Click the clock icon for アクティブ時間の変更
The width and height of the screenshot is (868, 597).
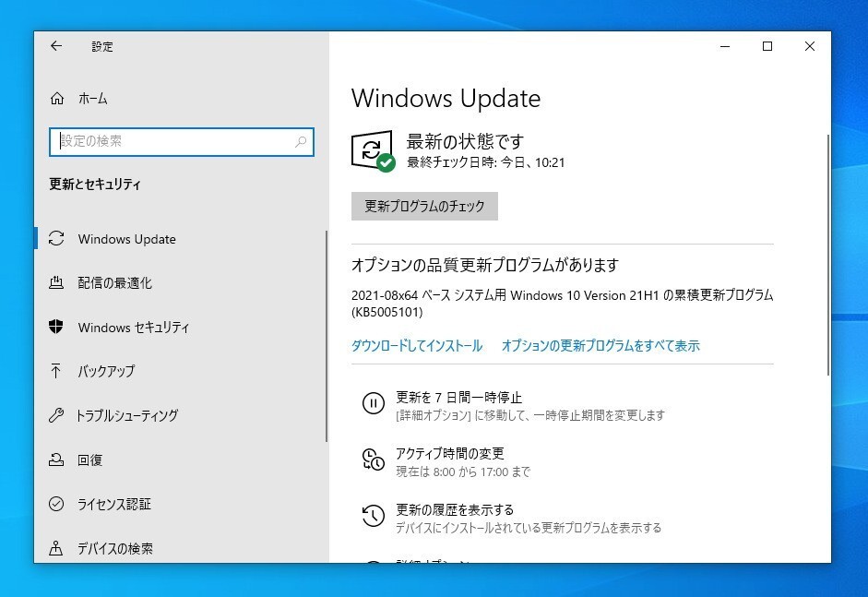tap(373, 460)
